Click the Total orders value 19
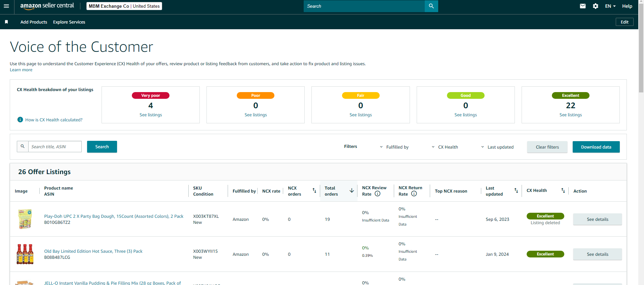Image resolution: width=644 pixels, height=285 pixels. click(x=327, y=219)
